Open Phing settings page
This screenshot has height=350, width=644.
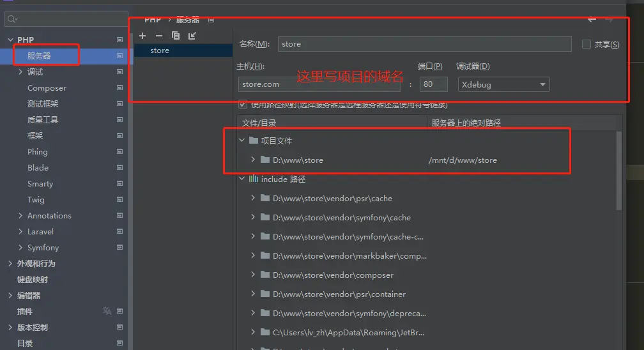37,151
